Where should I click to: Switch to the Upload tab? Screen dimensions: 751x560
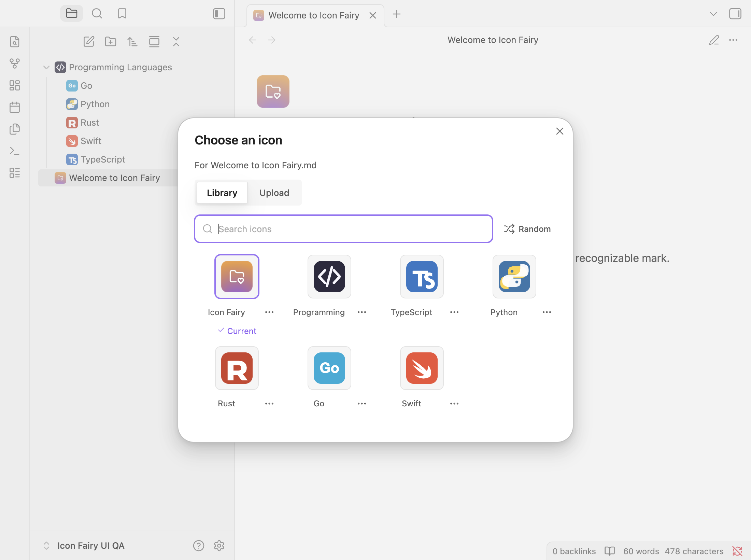[274, 193]
